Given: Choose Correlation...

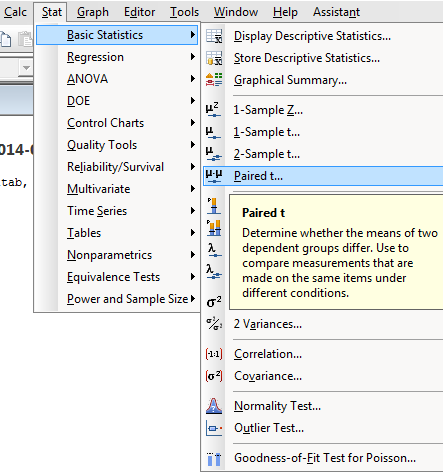Looking at the screenshot, I should [323, 354].
